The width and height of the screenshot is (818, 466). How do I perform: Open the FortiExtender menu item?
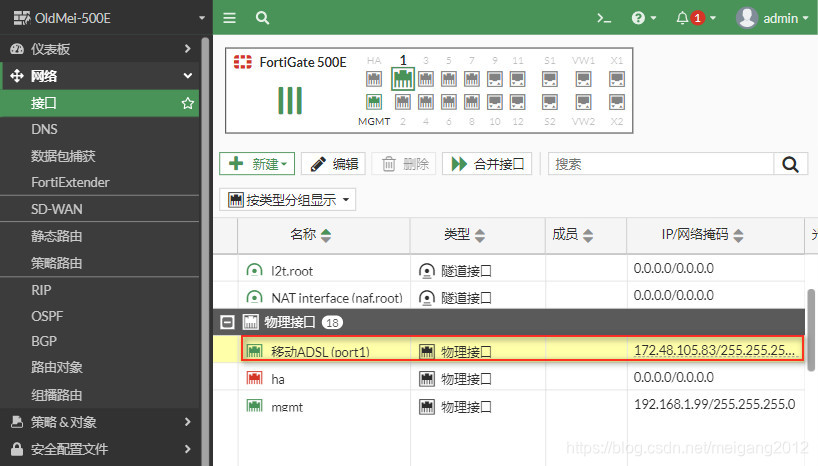point(100,182)
